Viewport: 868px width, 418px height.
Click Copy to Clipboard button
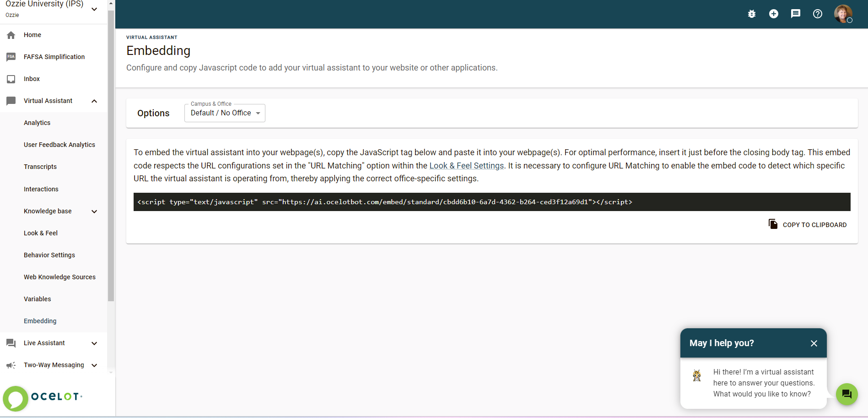pyautogui.click(x=808, y=224)
